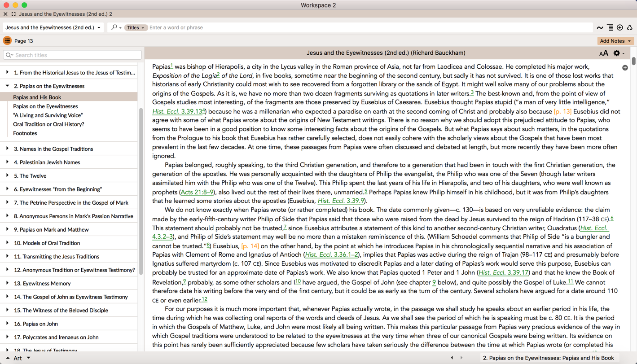Open the Hist. Eccl. 3.39.13 link
The image size is (637, 364).
pos(177,111)
